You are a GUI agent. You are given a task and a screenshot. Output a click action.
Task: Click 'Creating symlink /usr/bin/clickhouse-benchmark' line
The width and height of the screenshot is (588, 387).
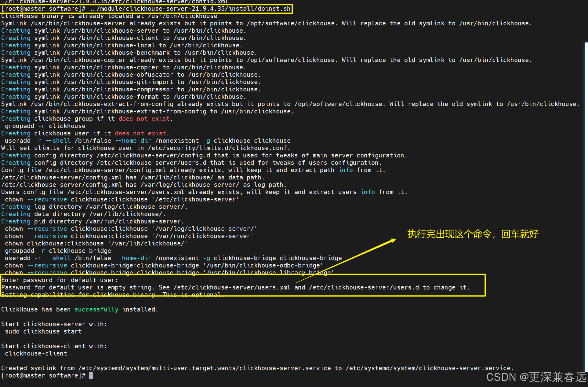tap(129, 53)
